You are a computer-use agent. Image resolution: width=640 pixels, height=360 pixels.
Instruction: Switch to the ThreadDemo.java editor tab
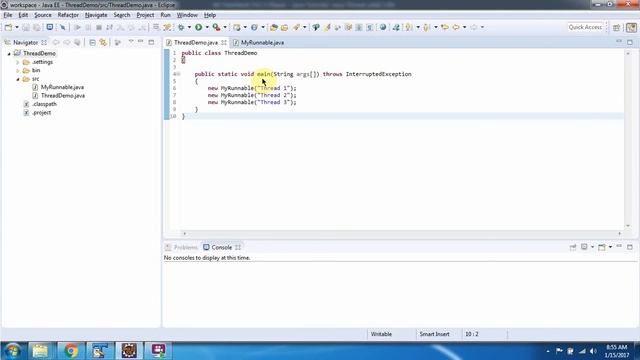coord(196,42)
